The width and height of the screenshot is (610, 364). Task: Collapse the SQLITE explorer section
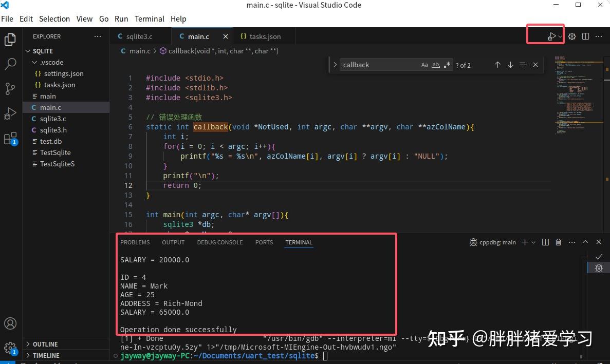(28, 51)
